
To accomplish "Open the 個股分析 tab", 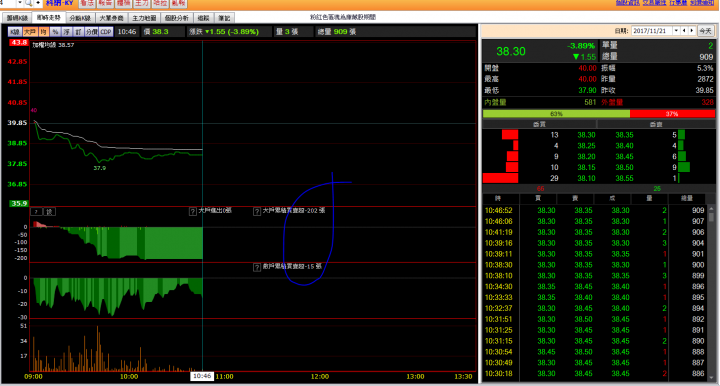I will pos(177,18).
